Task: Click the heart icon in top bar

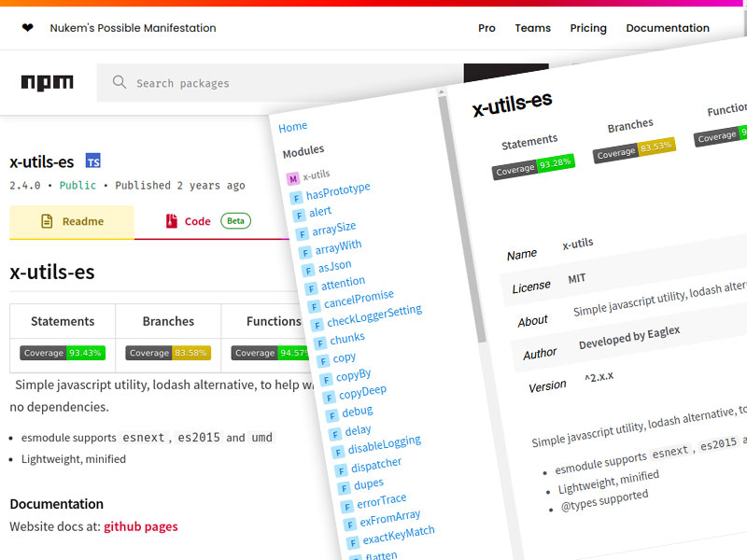Action: (x=27, y=28)
